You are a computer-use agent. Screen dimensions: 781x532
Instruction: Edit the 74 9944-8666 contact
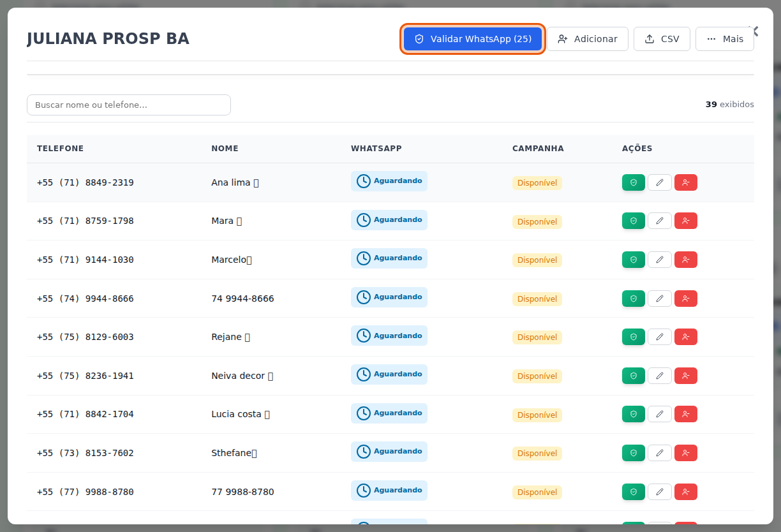point(660,299)
